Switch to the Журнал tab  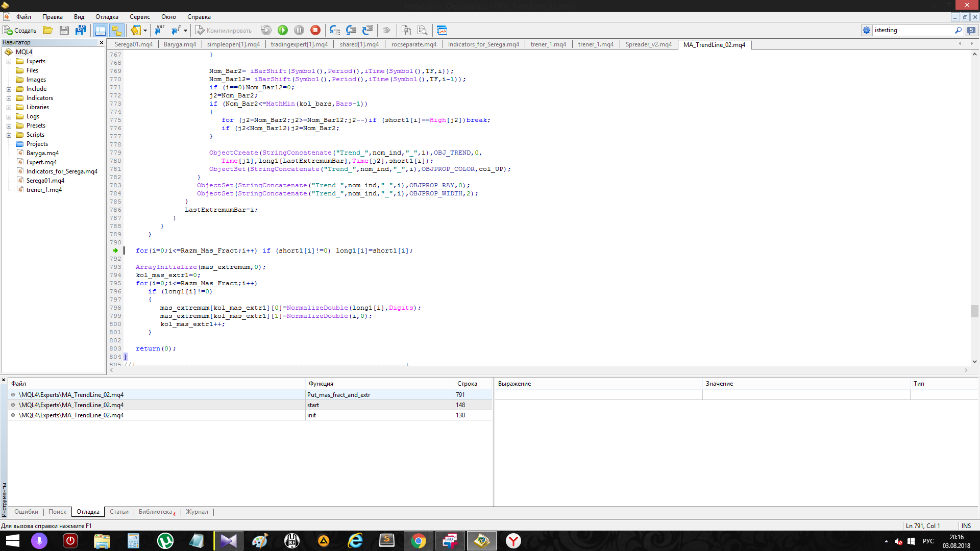[x=197, y=512]
